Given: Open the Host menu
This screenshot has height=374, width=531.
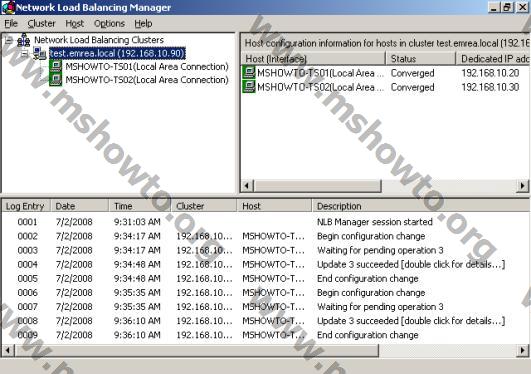Looking at the screenshot, I should (75, 24).
